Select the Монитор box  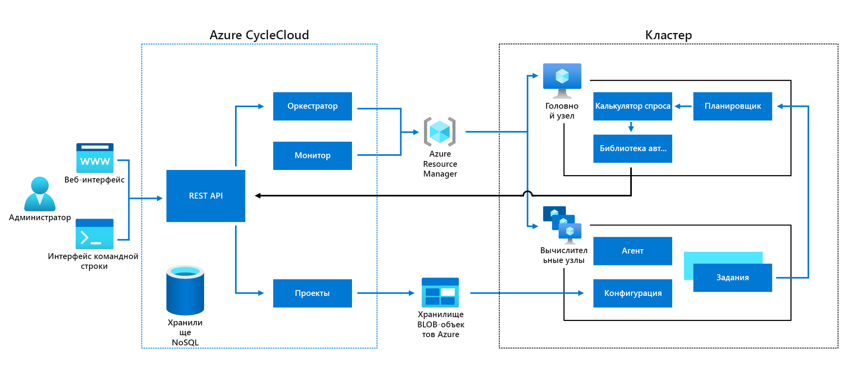[312, 156]
